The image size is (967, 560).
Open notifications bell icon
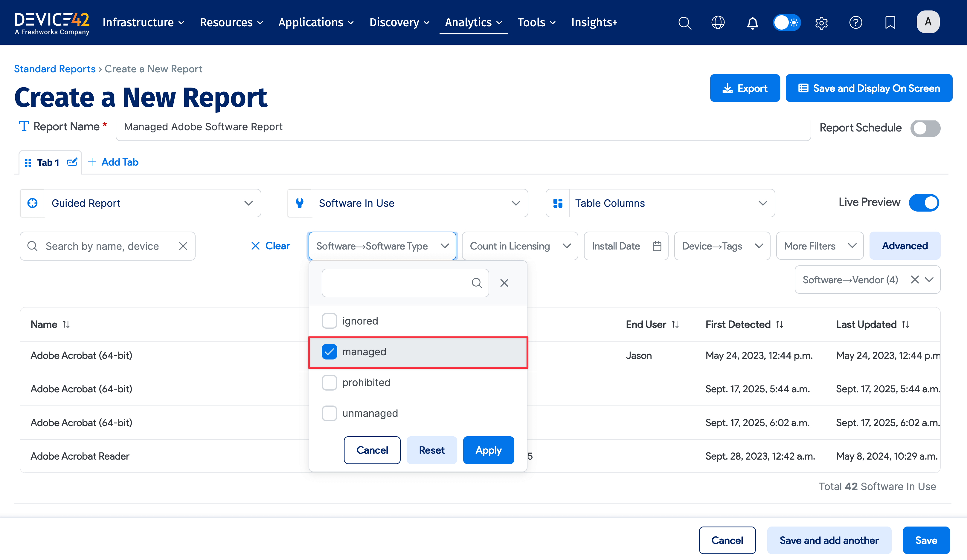click(752, 23)
